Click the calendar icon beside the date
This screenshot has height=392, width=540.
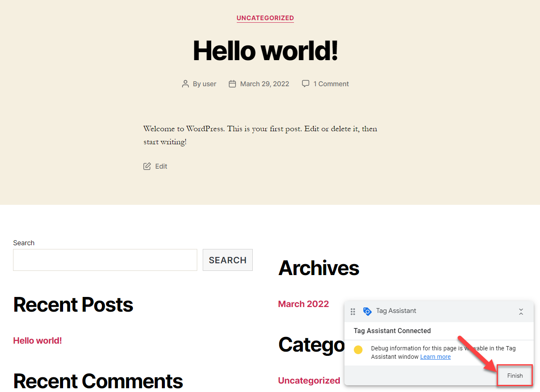(232, 84)
